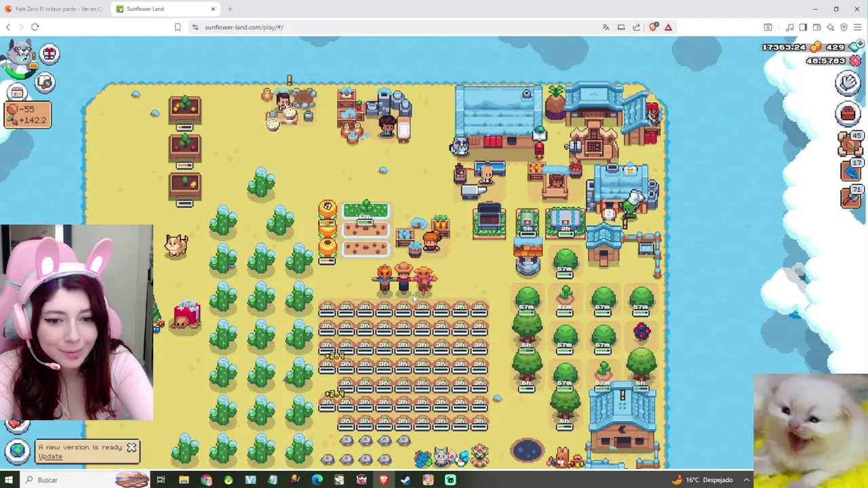Open a new browser tab
This screenshot has width=868, height=488.
pyautogui.click(x=230, y=9)
